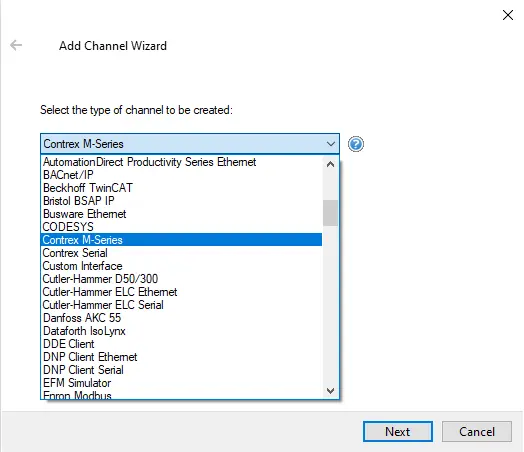Click the scrollbar down arrow in list
The image size is (524, 452).
pyautogui.click(x=331, y=391)
